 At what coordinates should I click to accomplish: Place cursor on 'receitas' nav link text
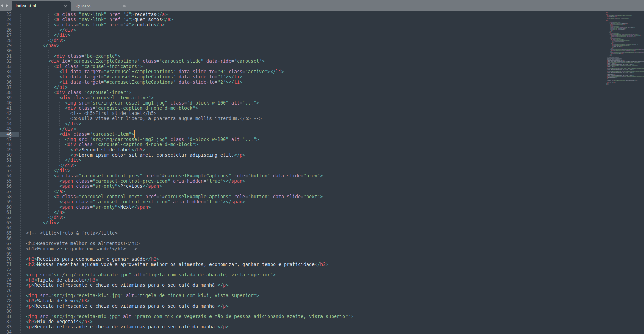point(145,14)
